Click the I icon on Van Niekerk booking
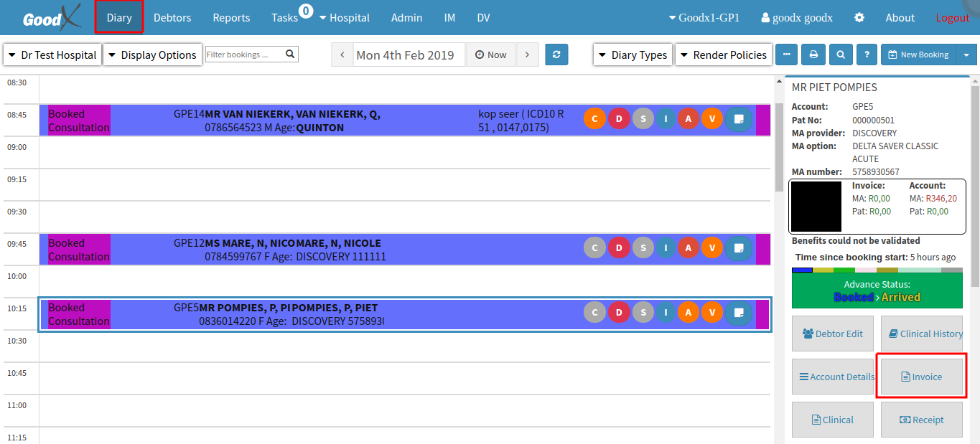This screenshot has height=444, width=980. [666, 118]
